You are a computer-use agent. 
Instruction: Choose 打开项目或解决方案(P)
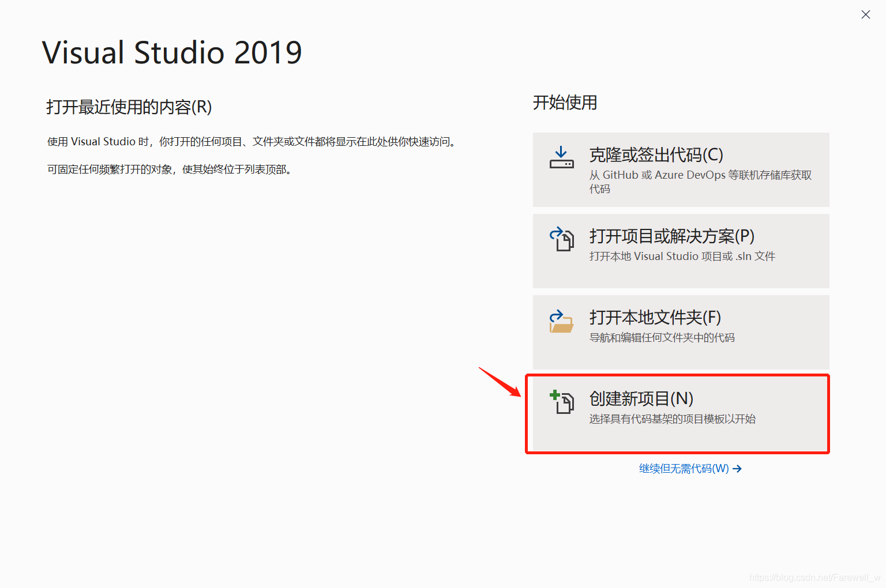coord(681,251)
